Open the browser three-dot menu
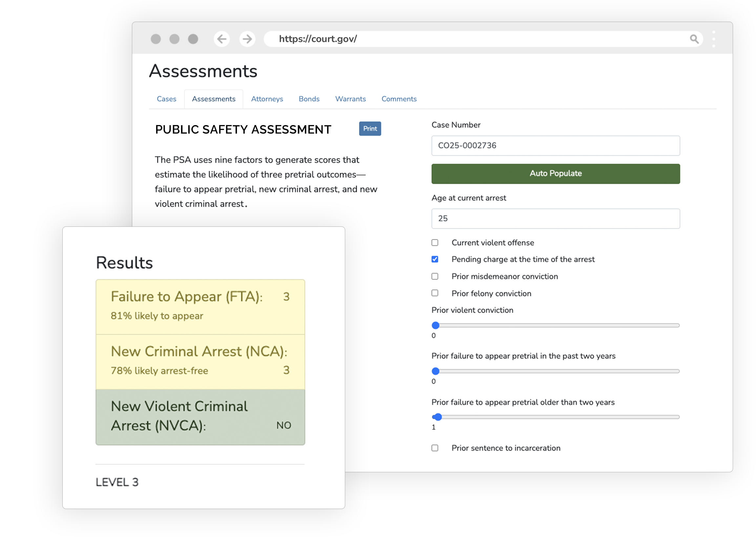756x552 pixels. (714, 39)
